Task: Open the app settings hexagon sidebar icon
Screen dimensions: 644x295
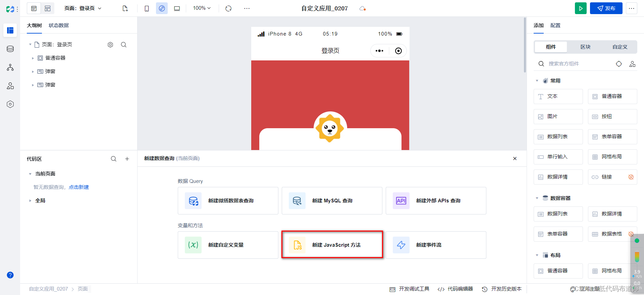Action: tap(10, 104)
